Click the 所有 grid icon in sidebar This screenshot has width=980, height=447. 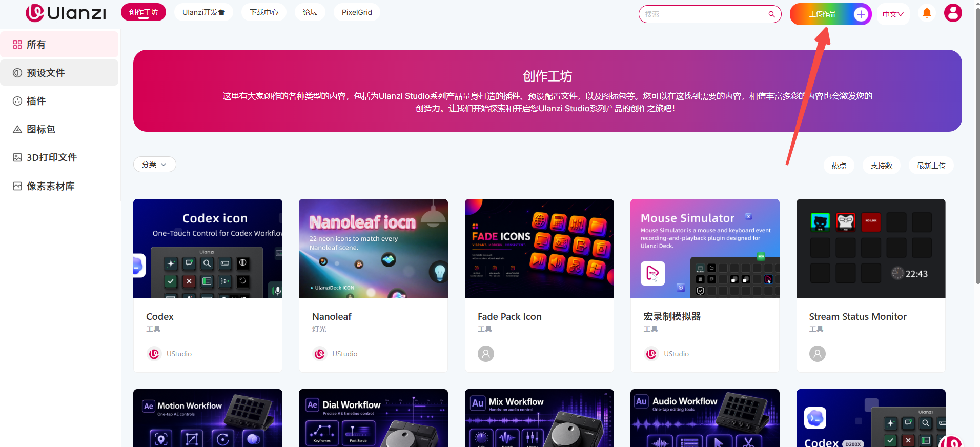point(17,45)
